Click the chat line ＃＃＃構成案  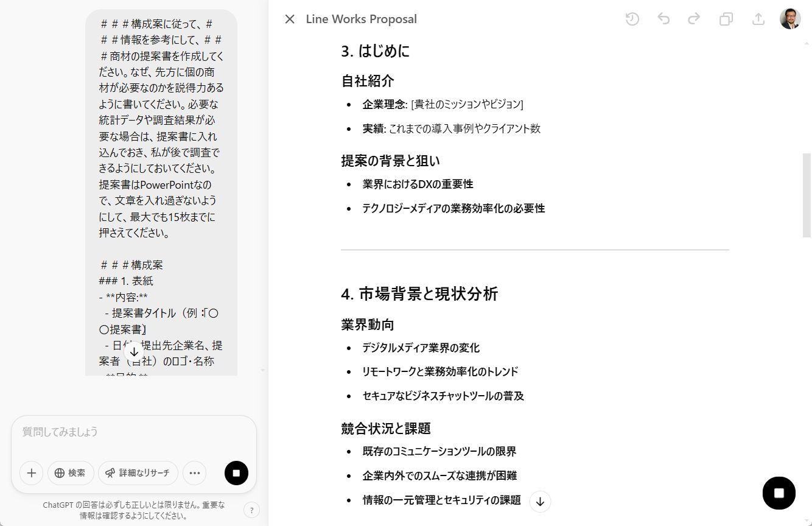tap(131, 265)
